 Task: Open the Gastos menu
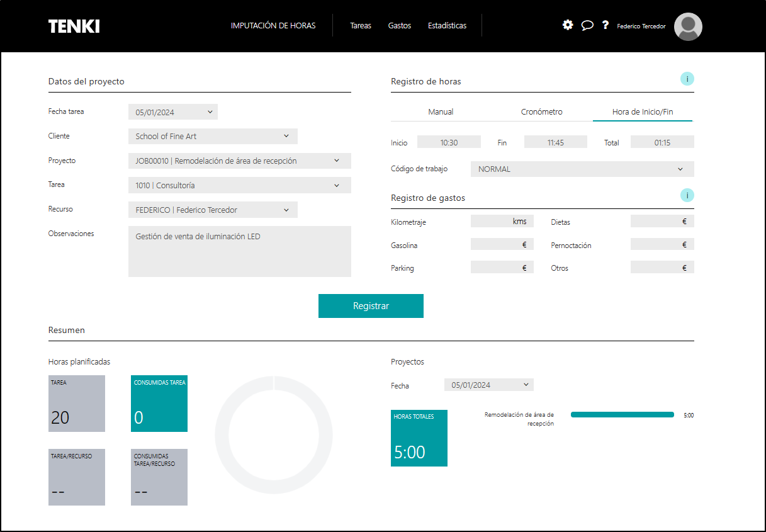400,26
